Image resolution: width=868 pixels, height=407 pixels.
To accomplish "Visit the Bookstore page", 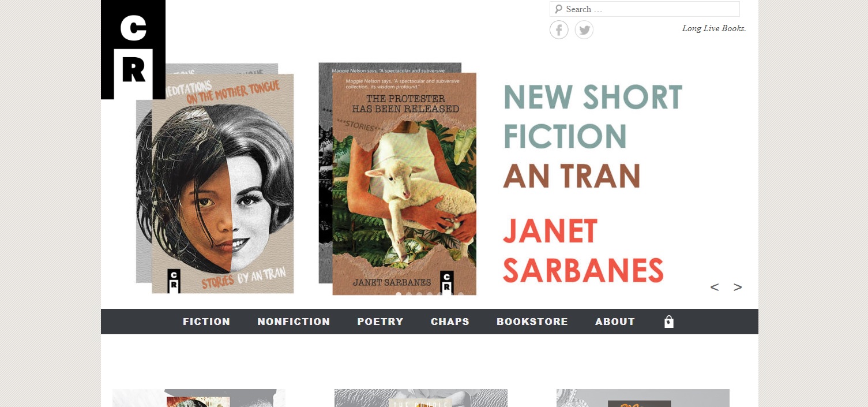I will click(532, 322).
